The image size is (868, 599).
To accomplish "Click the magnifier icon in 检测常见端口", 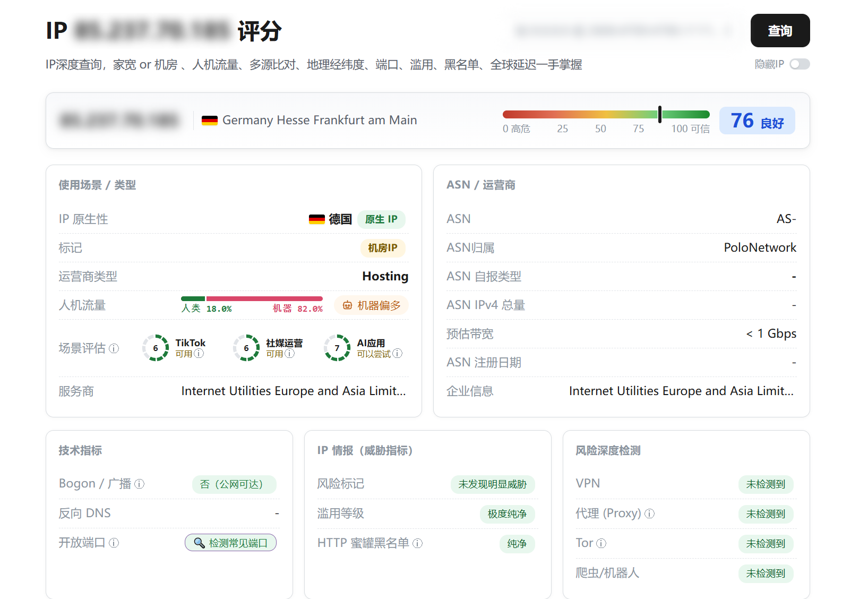I will [199, 543].
